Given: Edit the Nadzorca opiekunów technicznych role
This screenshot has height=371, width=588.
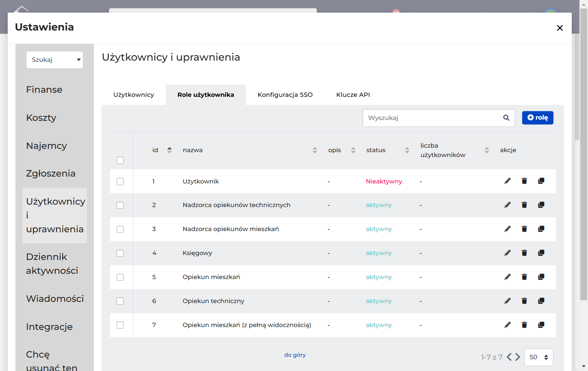Looking at the screenshot, I should pyautogui.click(x=508, y=205).
